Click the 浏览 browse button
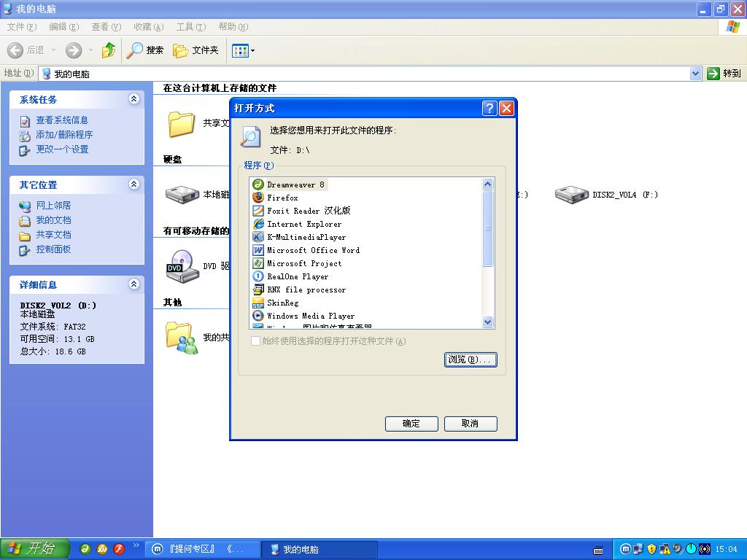747x560 pixels. click(x=471, y=359)
